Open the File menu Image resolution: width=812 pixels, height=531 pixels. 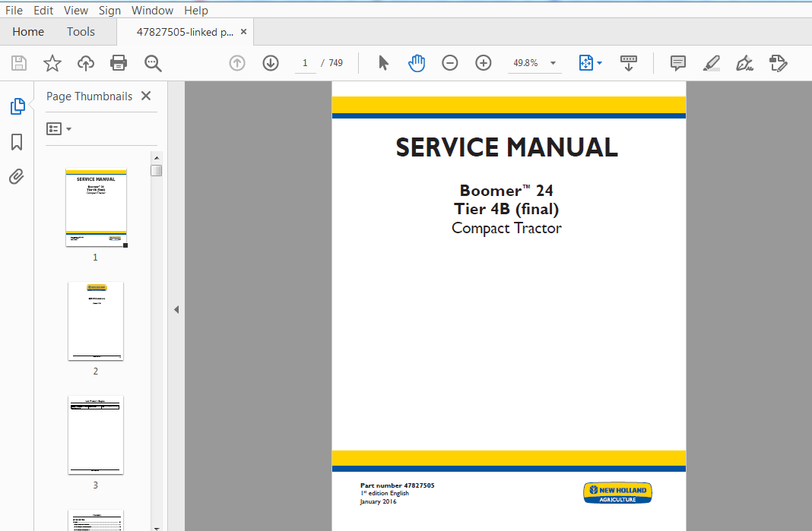[14, 11]
